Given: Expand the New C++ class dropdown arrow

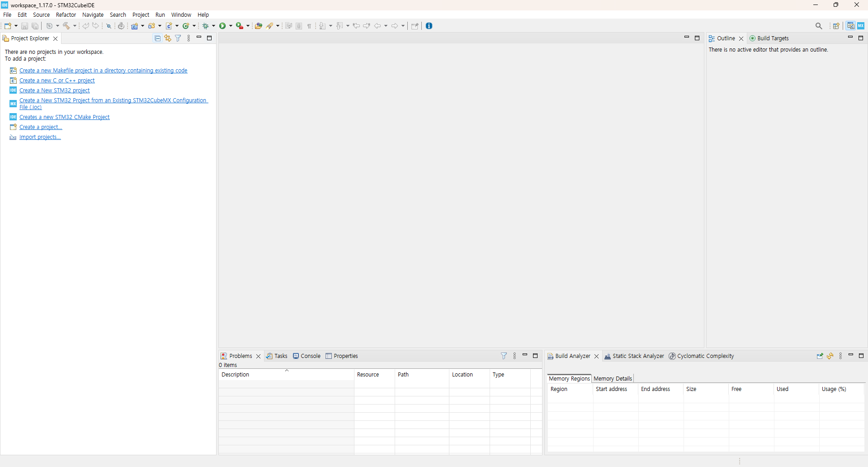Looking at the screenshot, I should pos(194,26).
